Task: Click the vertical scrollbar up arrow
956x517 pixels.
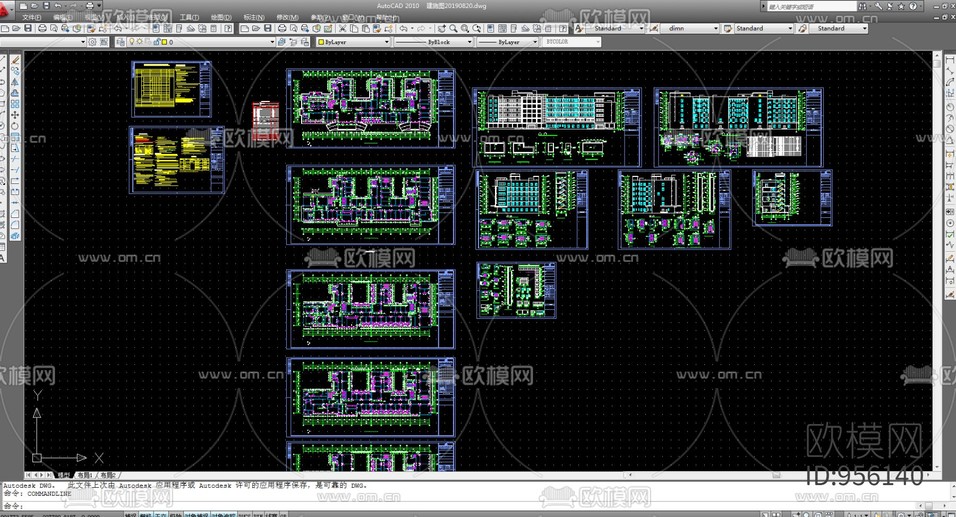Action: (x=937, y=55)
